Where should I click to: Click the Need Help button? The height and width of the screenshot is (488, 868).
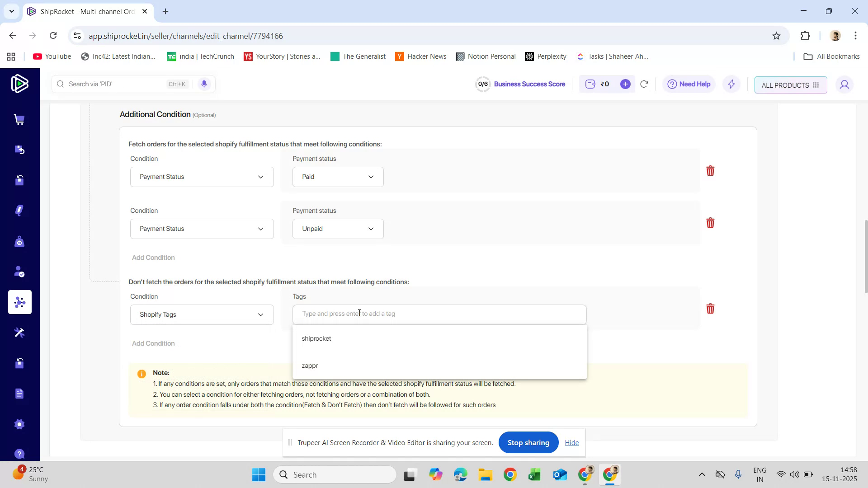[688, 84]
